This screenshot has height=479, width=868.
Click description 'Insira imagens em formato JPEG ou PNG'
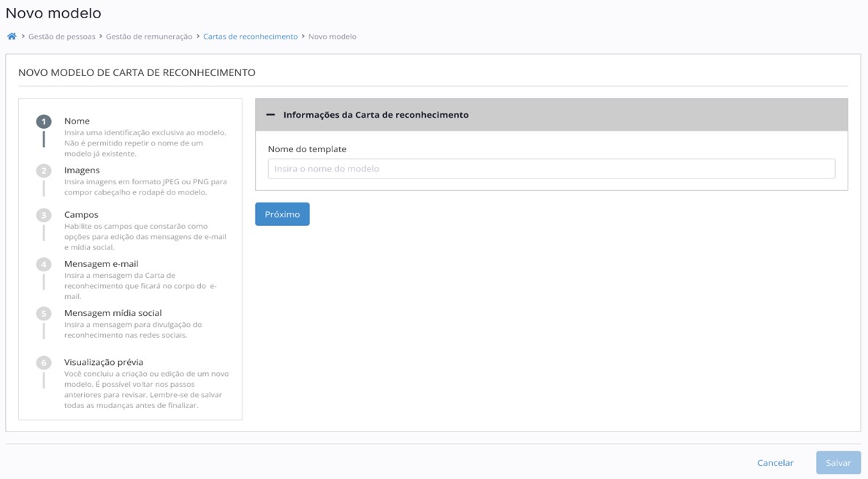145,187
